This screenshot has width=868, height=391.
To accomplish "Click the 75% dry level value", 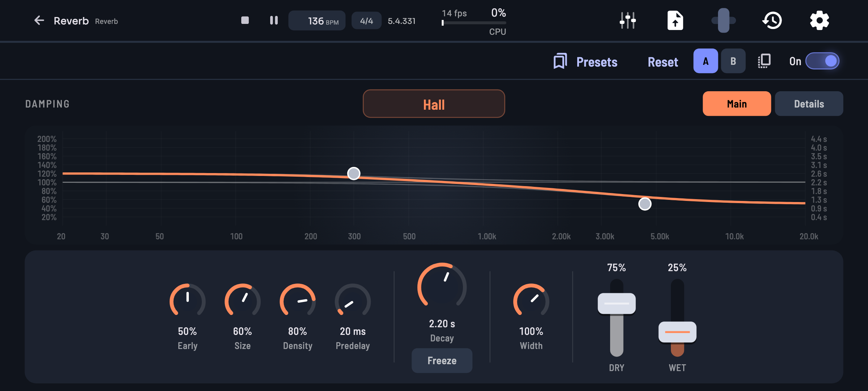I will coord(617,268).
